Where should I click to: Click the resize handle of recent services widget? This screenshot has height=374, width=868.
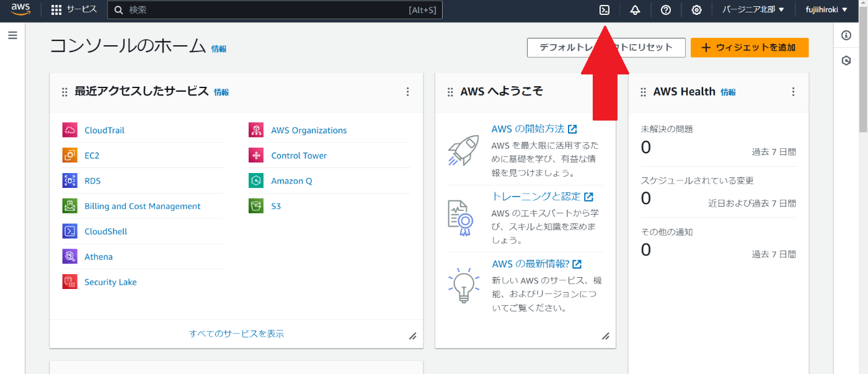412,336
